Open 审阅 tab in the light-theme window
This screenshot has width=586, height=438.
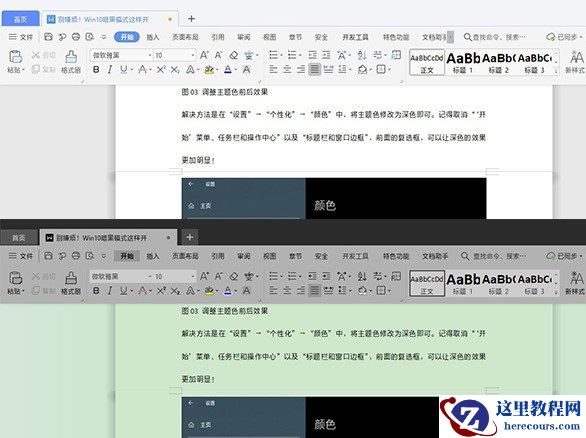pyautogui.click(x=244, y=37)
